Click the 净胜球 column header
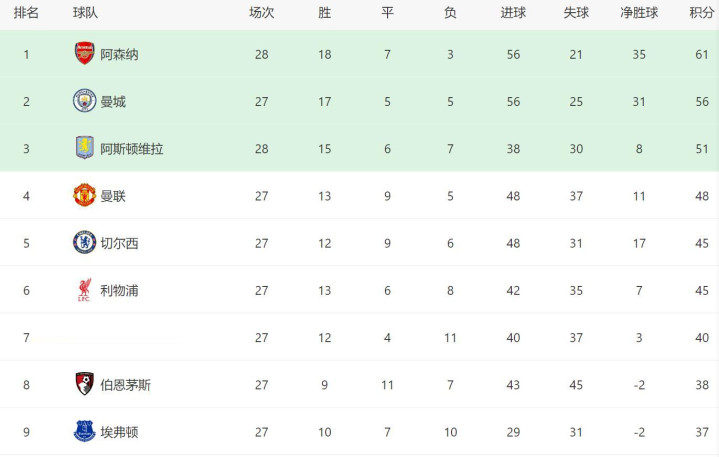This screenshot has height=457, width=719. (638, 13)
